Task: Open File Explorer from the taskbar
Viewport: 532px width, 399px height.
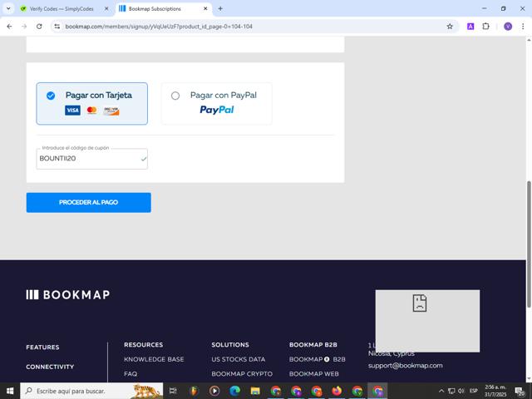Action: [x=255, y=391]
